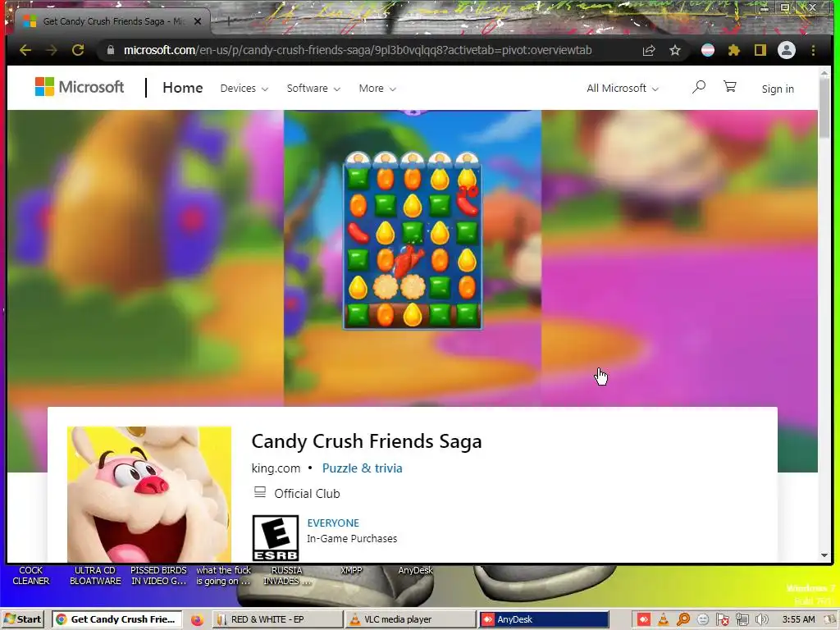The height and width of the screenshot is (630, 840).
Task: Click the network tray icon
Action: [742, 620]
